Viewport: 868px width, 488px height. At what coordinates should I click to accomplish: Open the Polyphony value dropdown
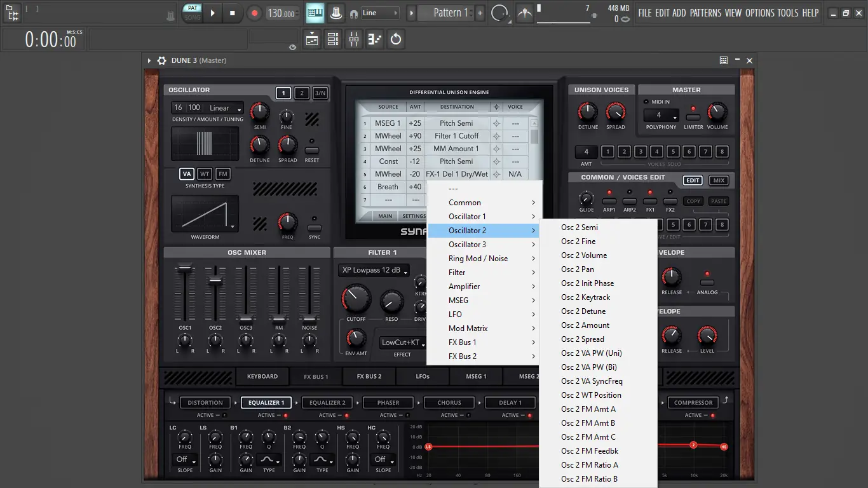(x=661, y=115)
